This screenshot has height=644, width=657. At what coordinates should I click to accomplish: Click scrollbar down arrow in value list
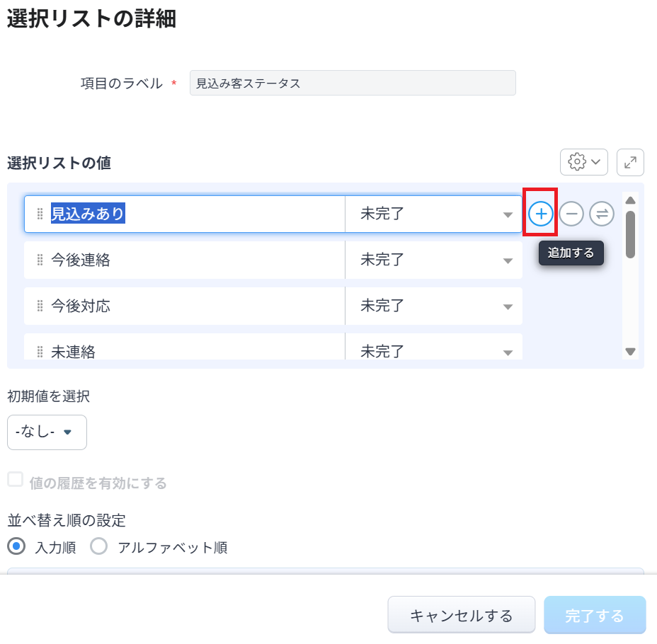(x=630, y=351)
